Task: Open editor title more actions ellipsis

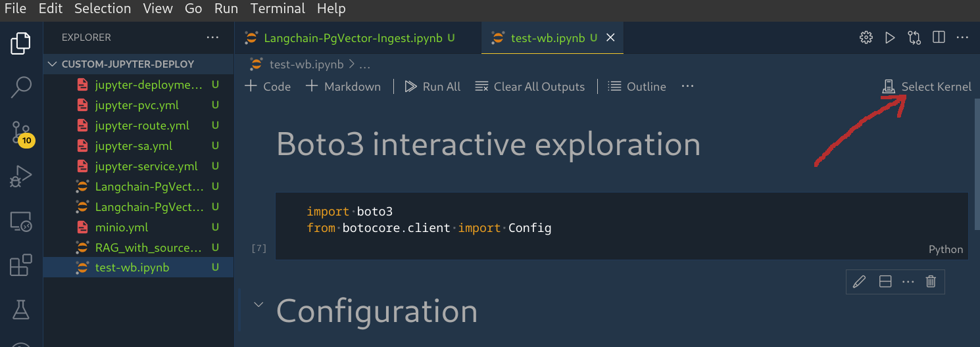Action: [x=962, y=37]
